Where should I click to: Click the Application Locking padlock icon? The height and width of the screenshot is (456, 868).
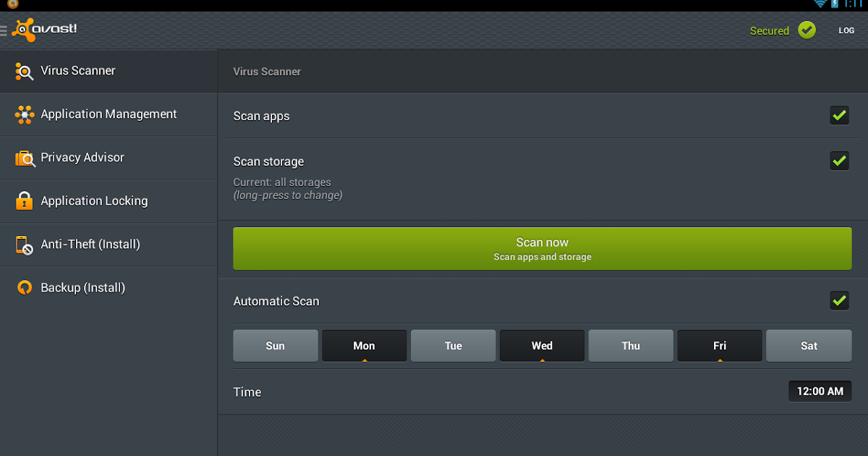point(25,201)
